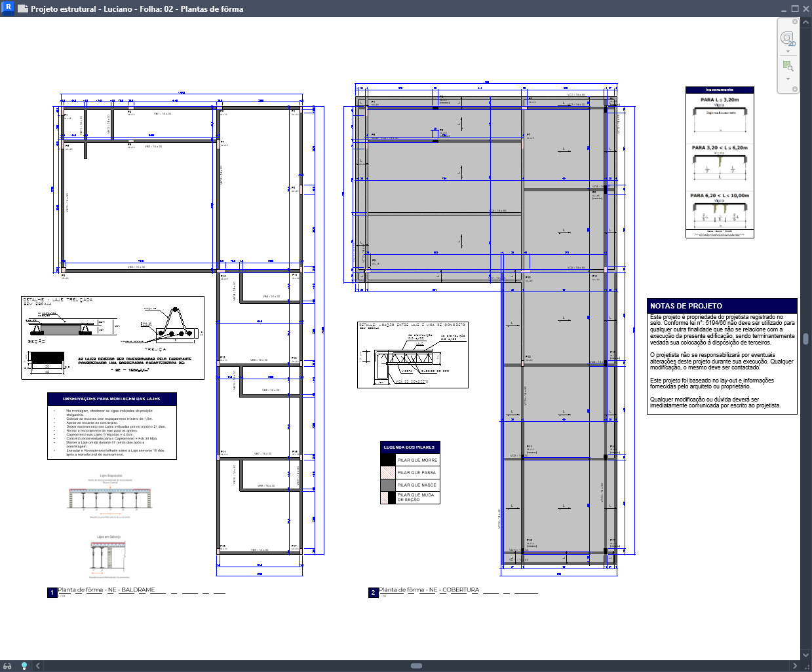Activate the zoom region navigation tool
The height and width of the screenshot is (672, 812).
pos(788,65)
